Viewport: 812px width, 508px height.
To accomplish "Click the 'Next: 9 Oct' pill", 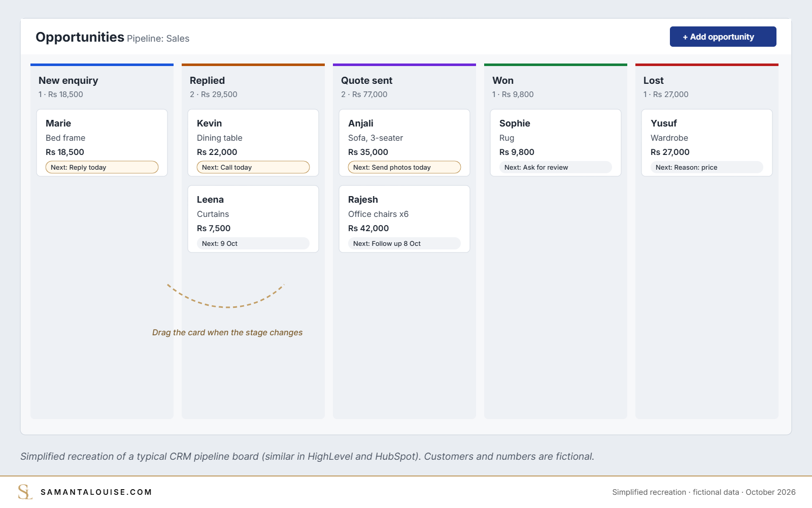I will pyautogui.click(x=253, y=243).
